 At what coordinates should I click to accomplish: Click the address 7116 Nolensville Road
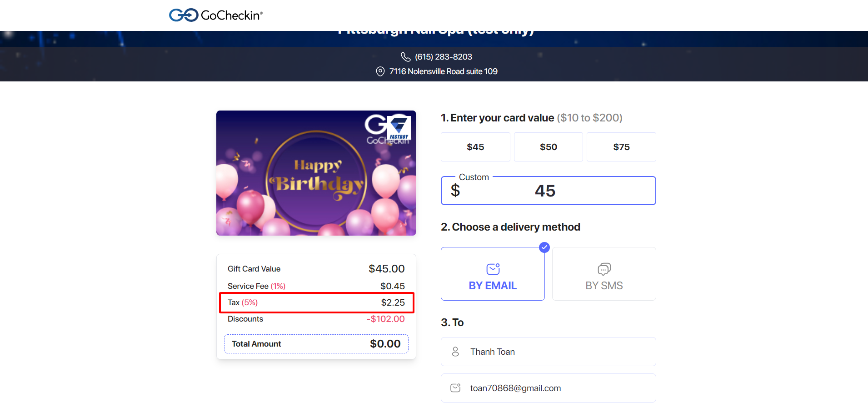tap(443, 71)
